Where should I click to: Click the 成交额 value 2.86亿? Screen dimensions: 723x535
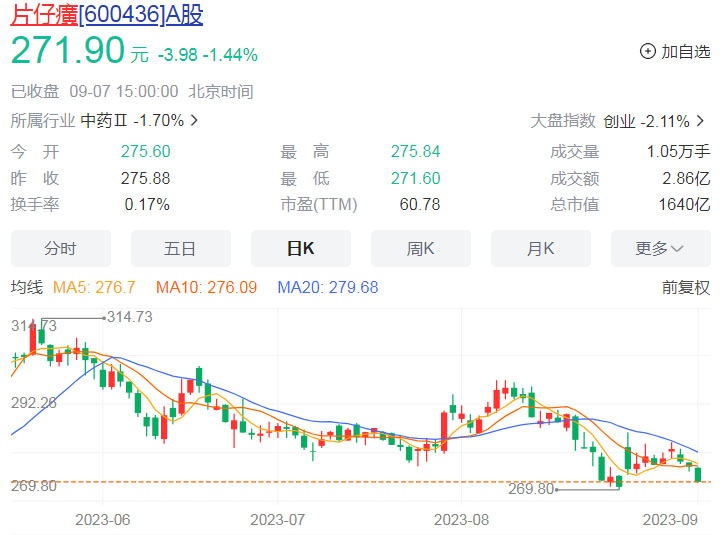(686, 178)
